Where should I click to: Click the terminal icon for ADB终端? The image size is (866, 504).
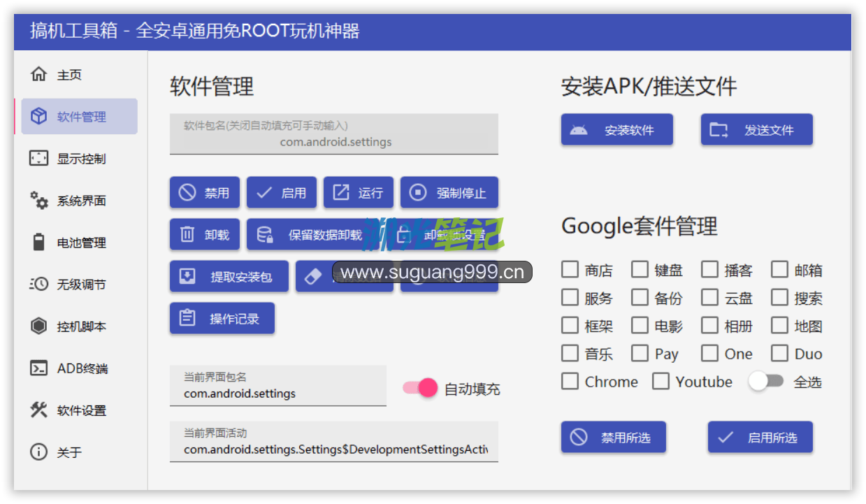(x=38, y=368)
